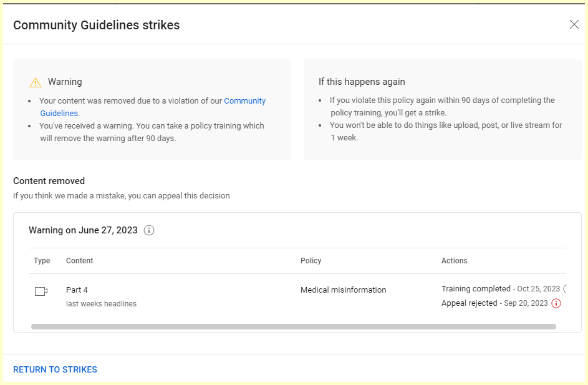Click the 'last weeks headlines' subtitle
This screenshot has height=385, width=588.
click(101, 304)
